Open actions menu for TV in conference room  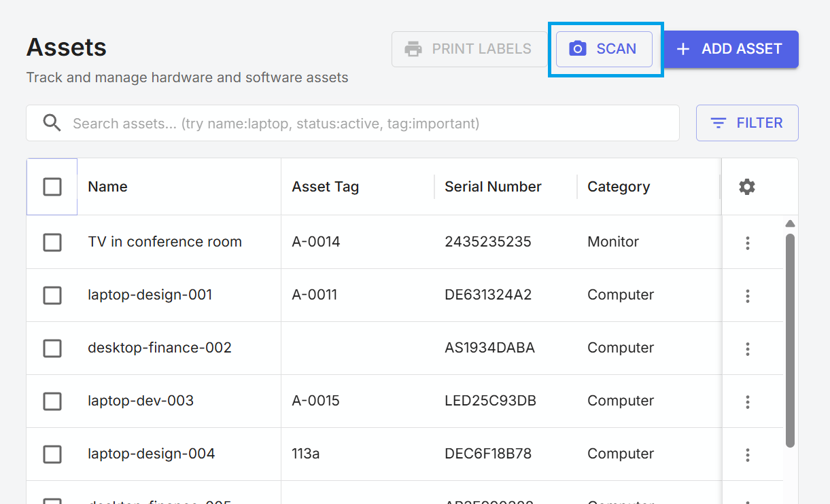point(747,242)
